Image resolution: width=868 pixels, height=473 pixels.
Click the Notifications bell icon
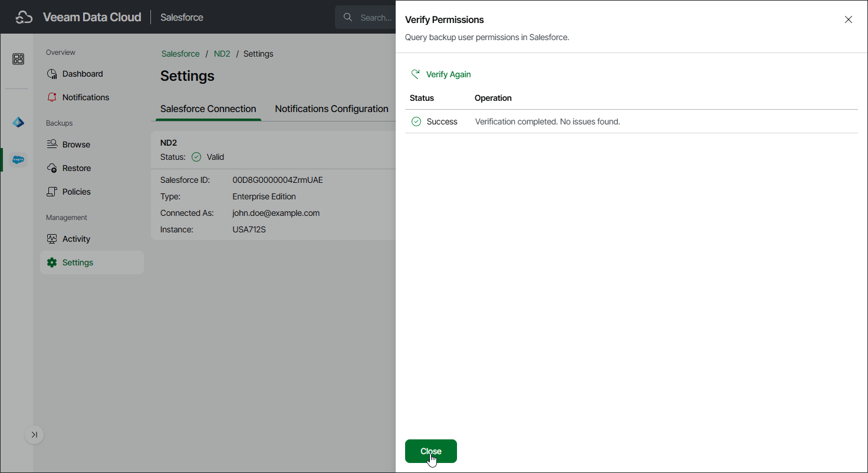point(52,97)
